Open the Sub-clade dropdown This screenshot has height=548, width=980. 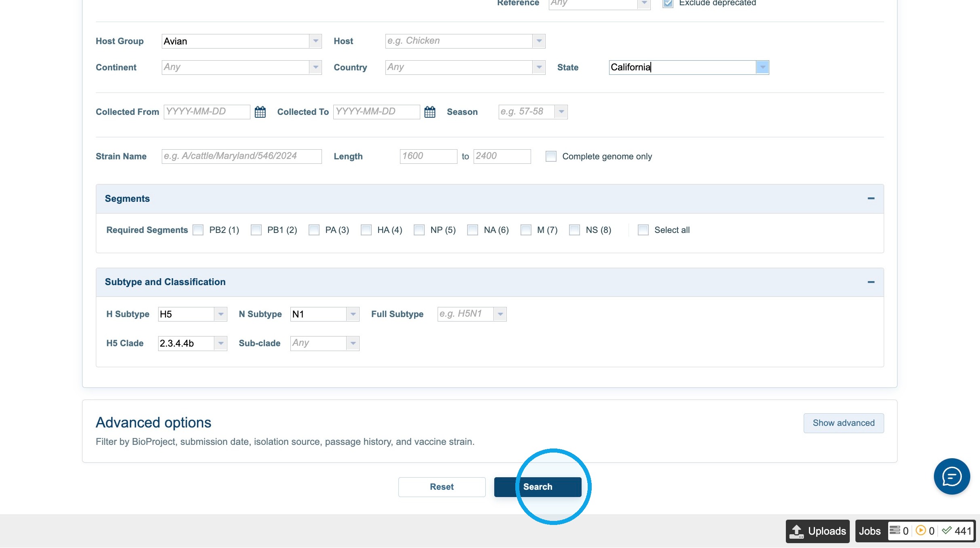tap(353, 343)
